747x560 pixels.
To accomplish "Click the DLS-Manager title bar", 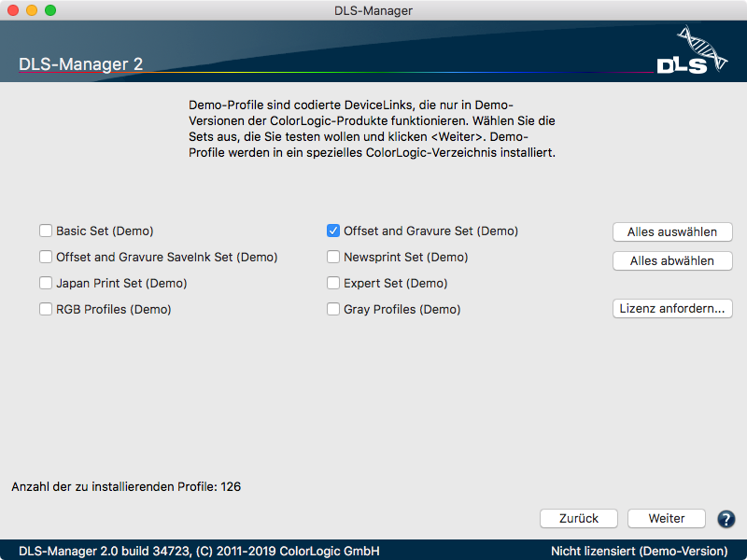I will pyautogui.click(x=373, y=10).
